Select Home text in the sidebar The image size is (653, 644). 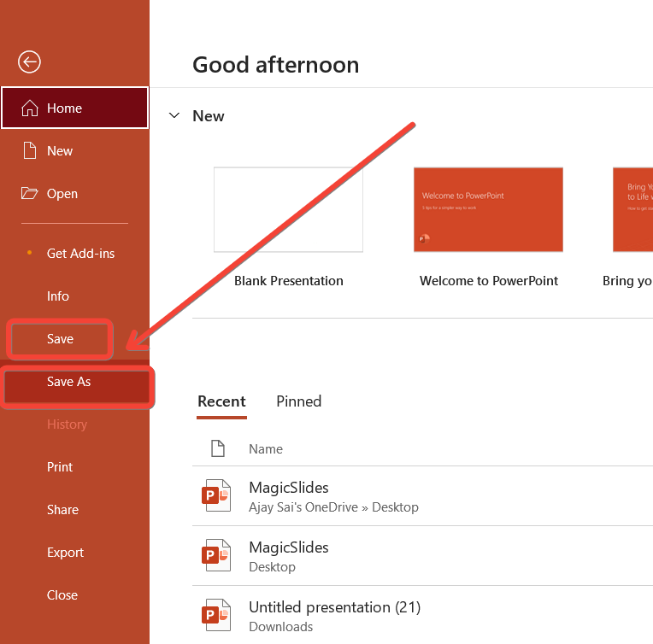tap(65, 108)
